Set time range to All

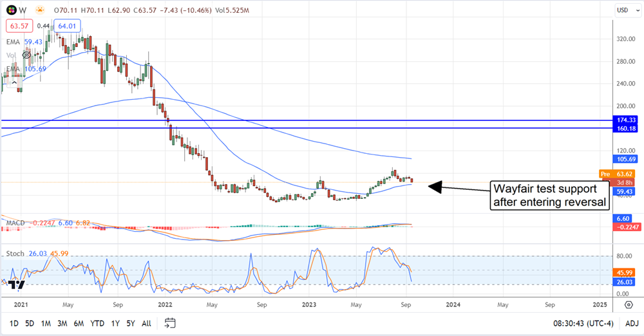(x=146, y=324)
